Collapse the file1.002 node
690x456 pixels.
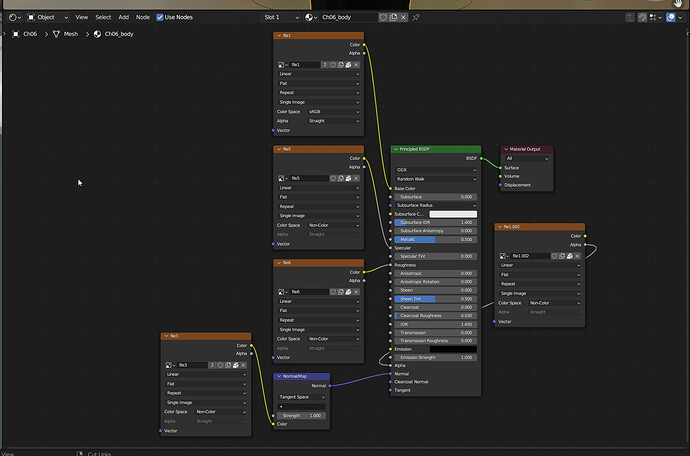coord(499,227)
